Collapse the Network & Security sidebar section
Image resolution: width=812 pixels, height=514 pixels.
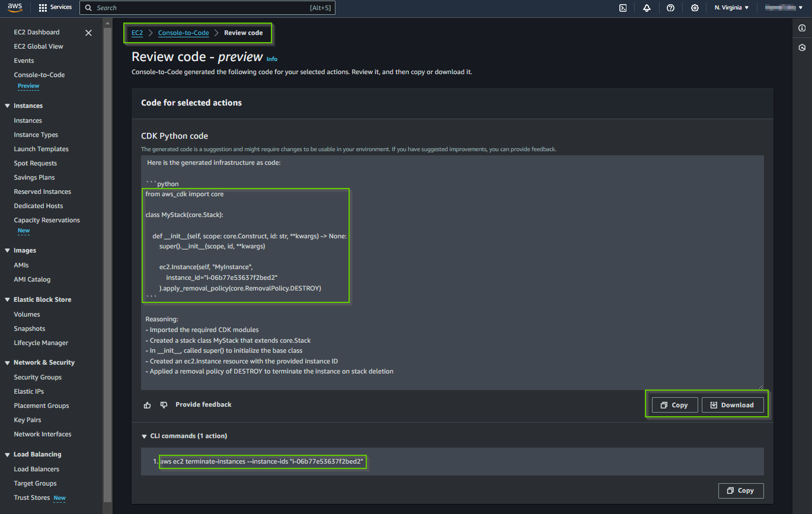click(x=8, y=362)
